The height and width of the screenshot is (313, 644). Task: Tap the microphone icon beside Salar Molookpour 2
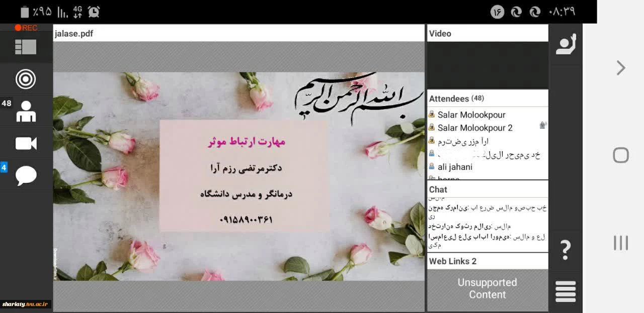pyautogui.click(x=542, y=126)
